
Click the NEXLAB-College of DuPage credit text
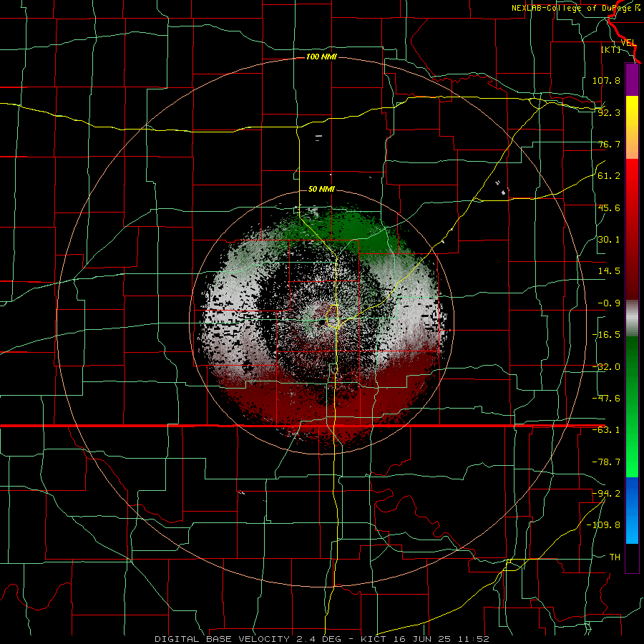[x=575, y=8]
